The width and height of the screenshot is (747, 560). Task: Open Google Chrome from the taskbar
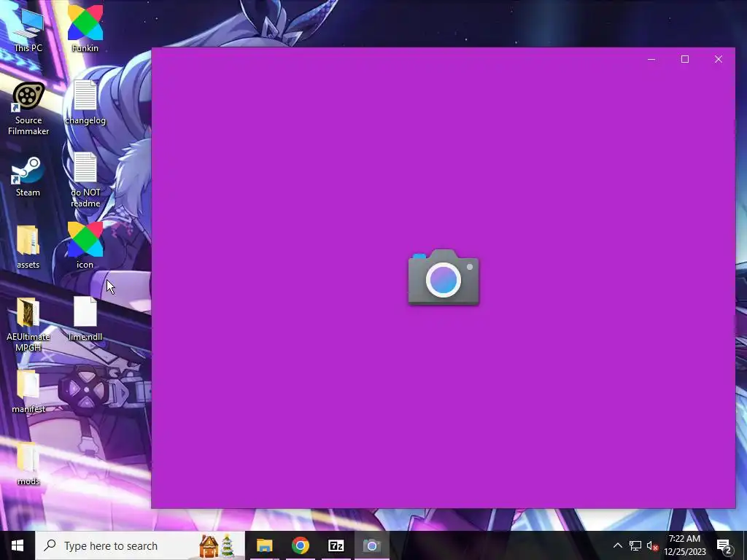tap(300, 545)
